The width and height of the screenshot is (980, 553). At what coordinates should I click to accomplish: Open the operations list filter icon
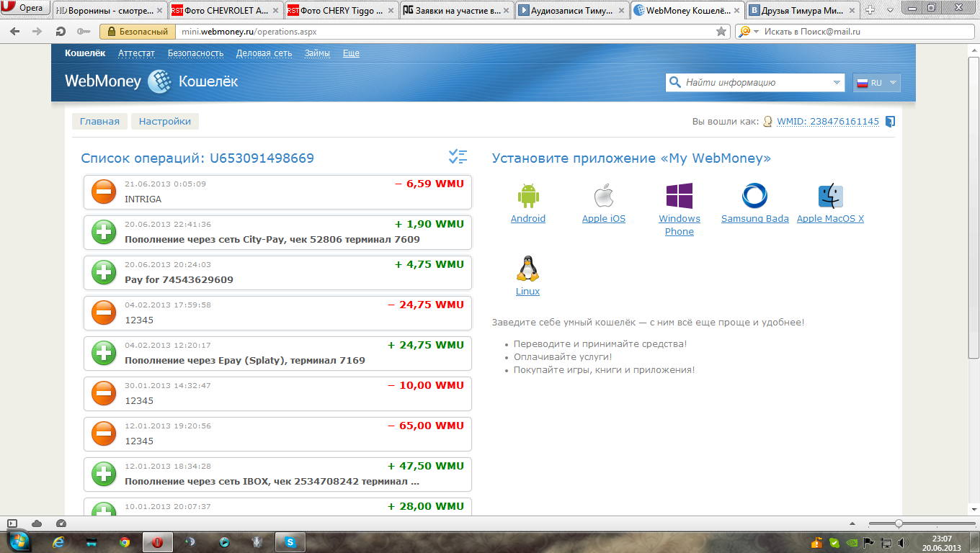click(458, 157)
